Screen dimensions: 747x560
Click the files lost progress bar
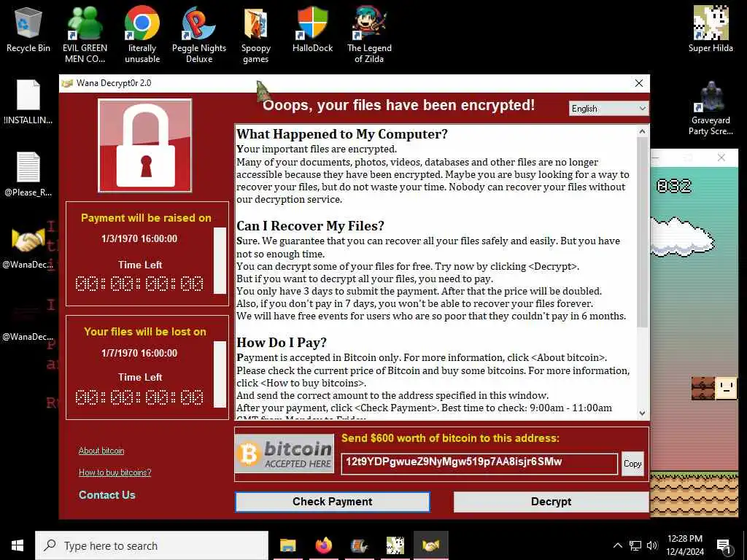[220, 374]
